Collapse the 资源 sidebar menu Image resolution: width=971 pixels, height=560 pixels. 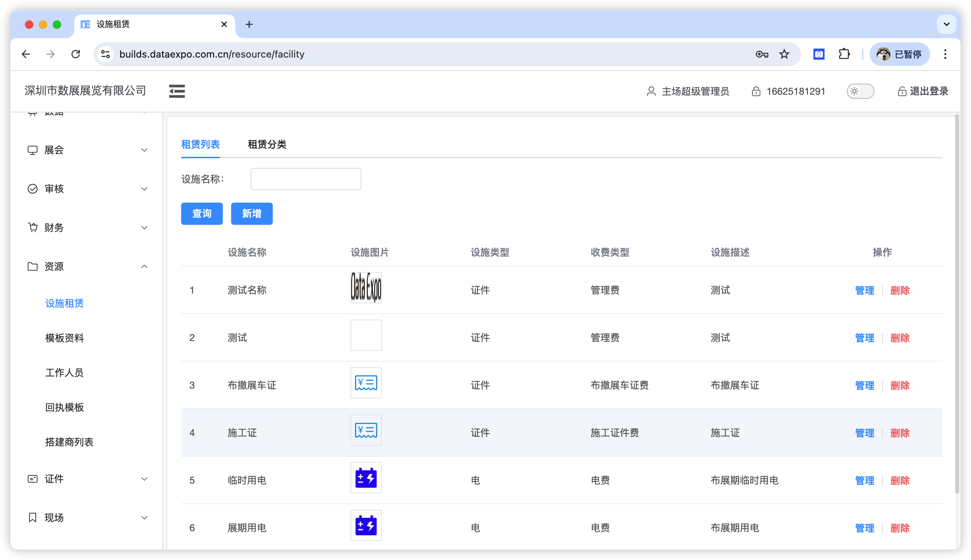pyautogui.click(x=87, y=266)
